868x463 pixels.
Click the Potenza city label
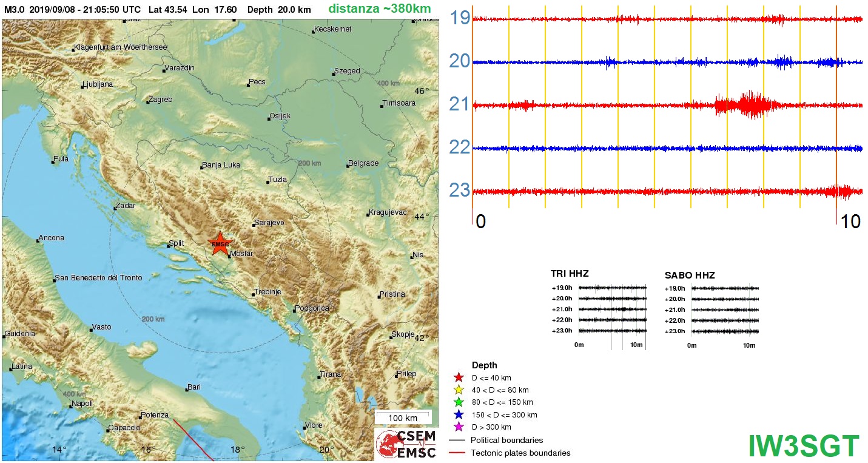[155, 415]
